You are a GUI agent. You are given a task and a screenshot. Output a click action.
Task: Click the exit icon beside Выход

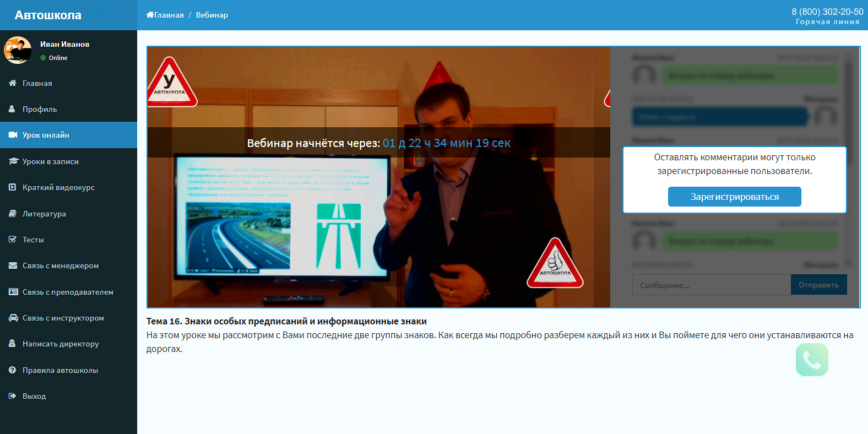coord(12,396)
